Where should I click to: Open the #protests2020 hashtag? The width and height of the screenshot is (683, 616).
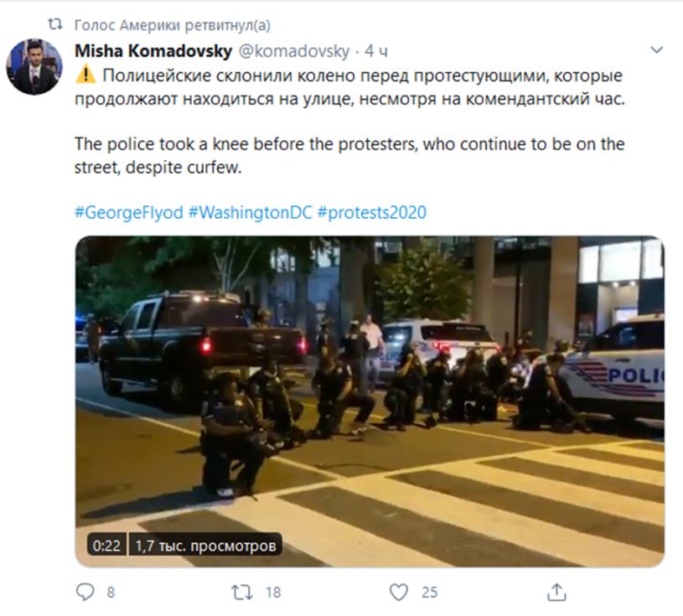pos(371,213)
